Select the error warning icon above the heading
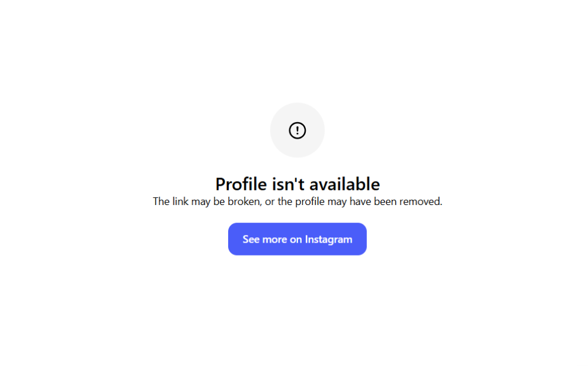 [x=298, y=130]
